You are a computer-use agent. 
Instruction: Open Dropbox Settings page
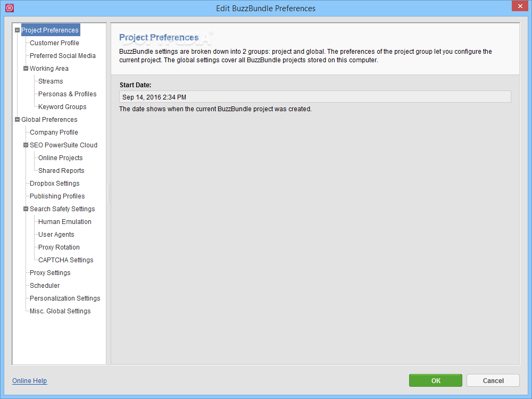(x=54, y=184)
